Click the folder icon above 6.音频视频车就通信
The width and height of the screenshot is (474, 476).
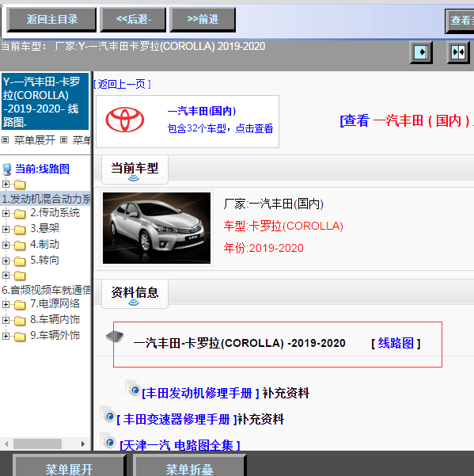[x=20, y=276]
